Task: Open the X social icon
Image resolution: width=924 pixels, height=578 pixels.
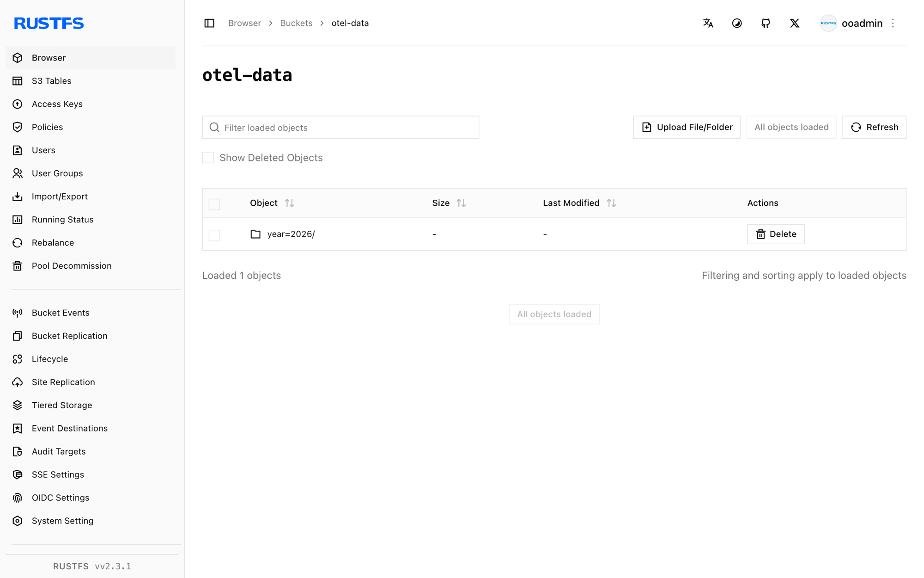Action: tap(795, 23)
